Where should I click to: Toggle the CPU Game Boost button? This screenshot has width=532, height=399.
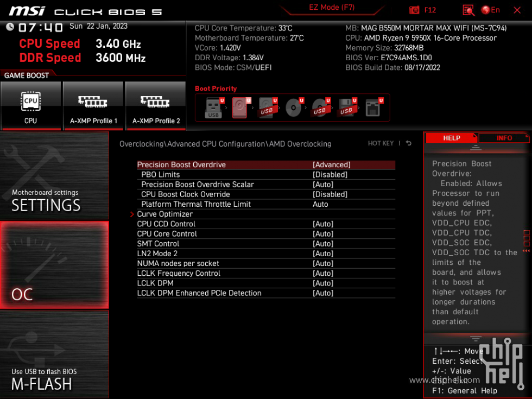pos(31,105)
